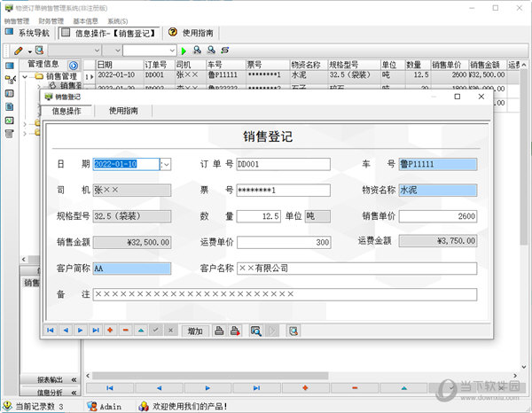Image resolution: width=532 pixels, height=413 pixels.
Task: Click the green chart icon in left sidebar
Action: (10, 121)
